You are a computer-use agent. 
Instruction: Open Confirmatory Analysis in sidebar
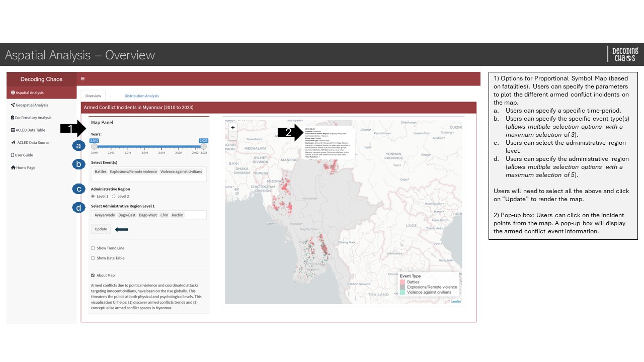coord(33,118)
